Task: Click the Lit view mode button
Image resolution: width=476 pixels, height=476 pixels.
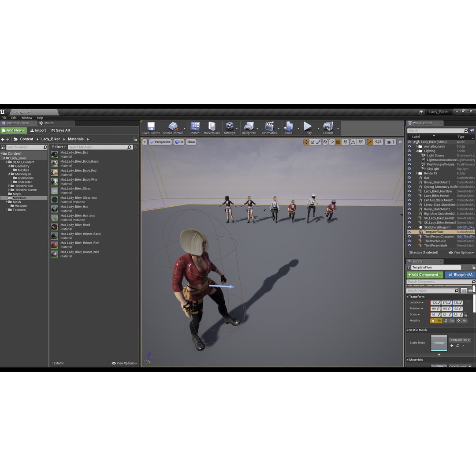Action: (x=179, y=142)
